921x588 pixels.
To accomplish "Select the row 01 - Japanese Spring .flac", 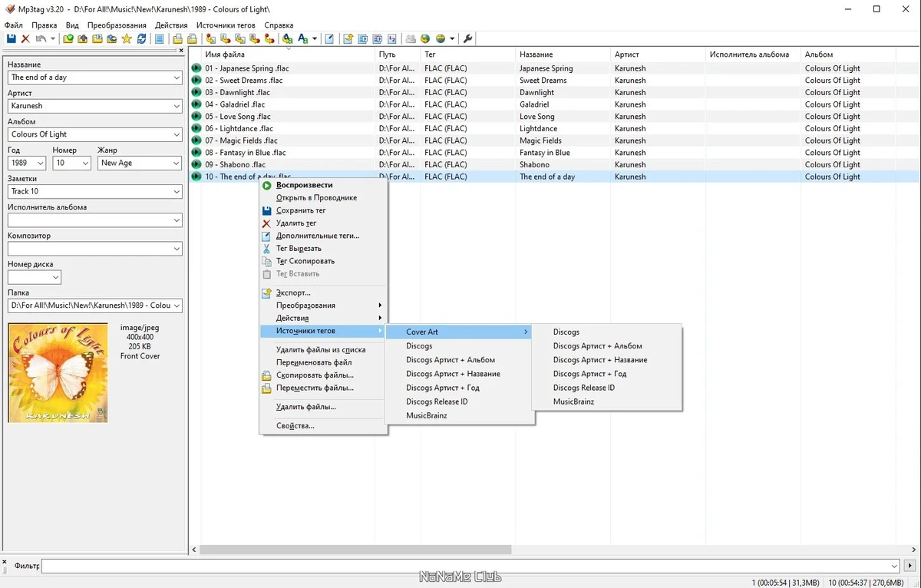I will click(554, 68).
